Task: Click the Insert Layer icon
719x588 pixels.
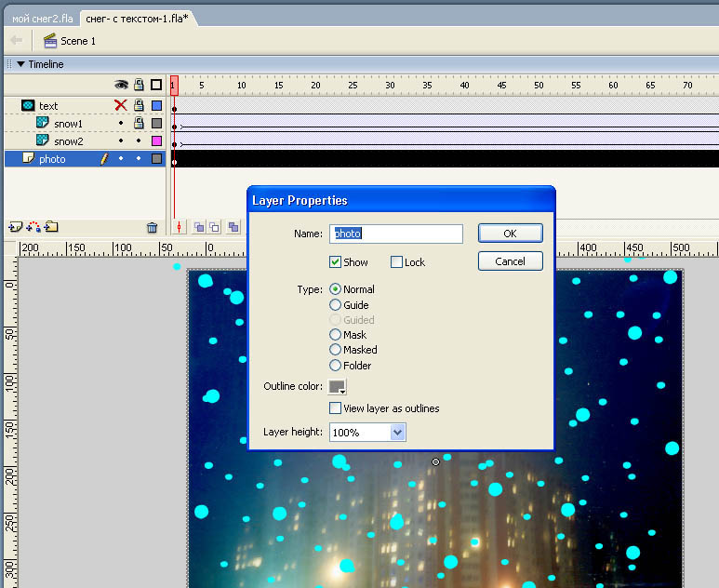Action: pyautogui.click(x=15, y=226)
